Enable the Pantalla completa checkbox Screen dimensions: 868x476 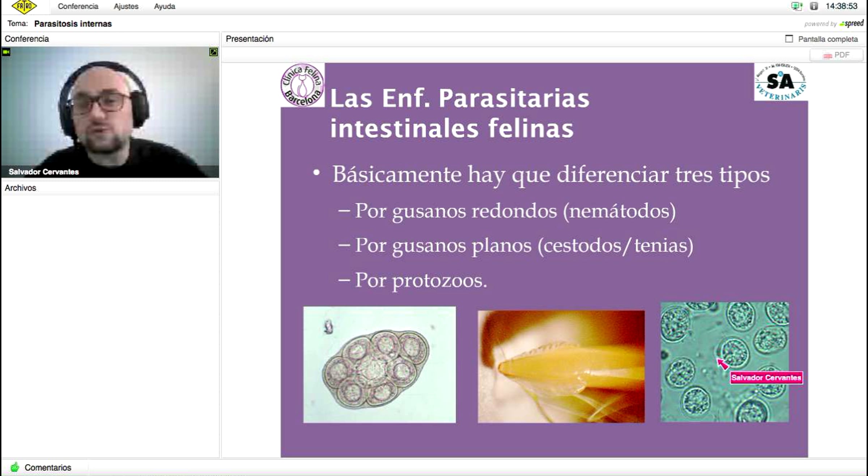[789, 39]
